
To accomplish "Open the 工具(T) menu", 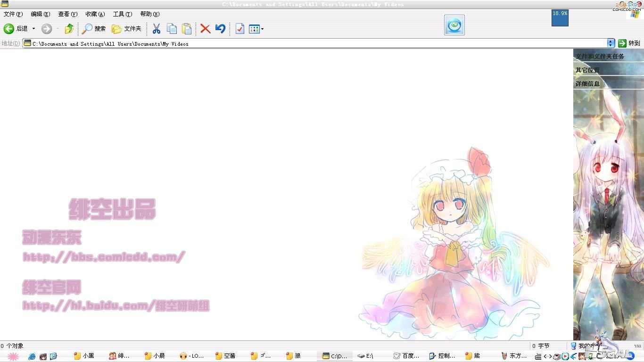I will point(123,14).
